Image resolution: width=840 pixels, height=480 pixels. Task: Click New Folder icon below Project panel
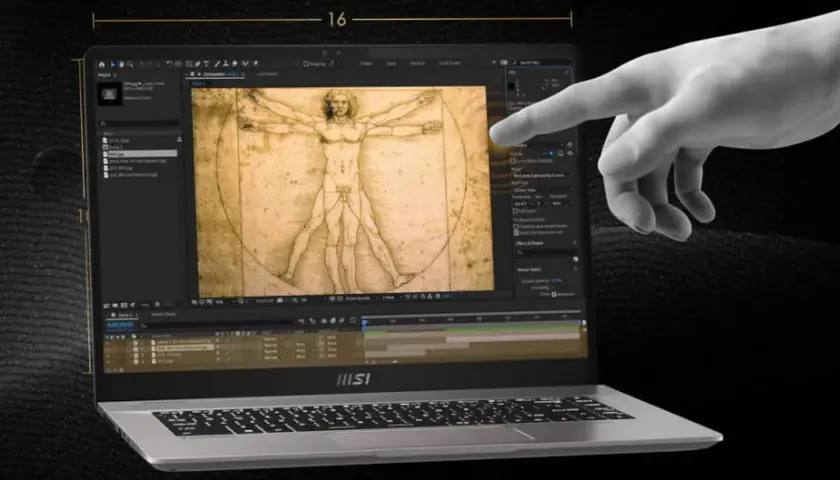pos(115,305)
